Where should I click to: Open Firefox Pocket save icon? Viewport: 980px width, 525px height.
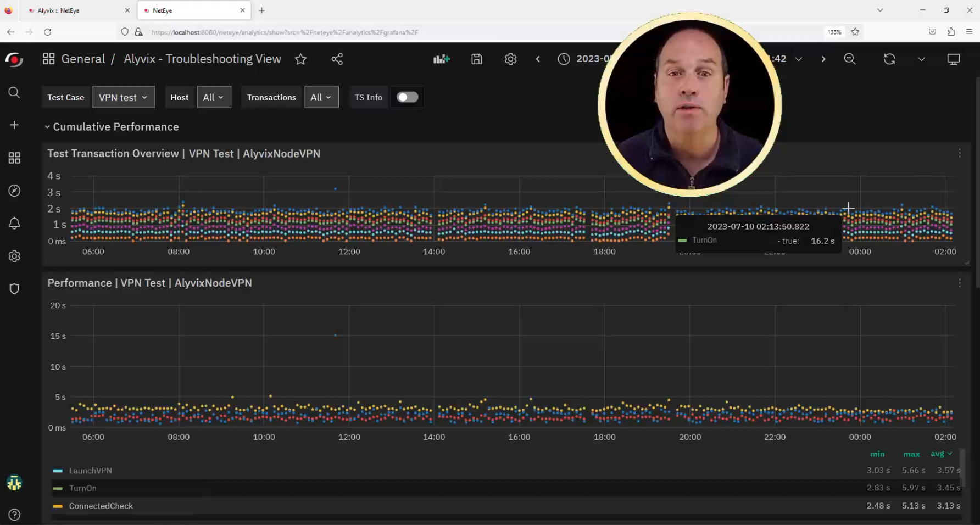(932, 32)
